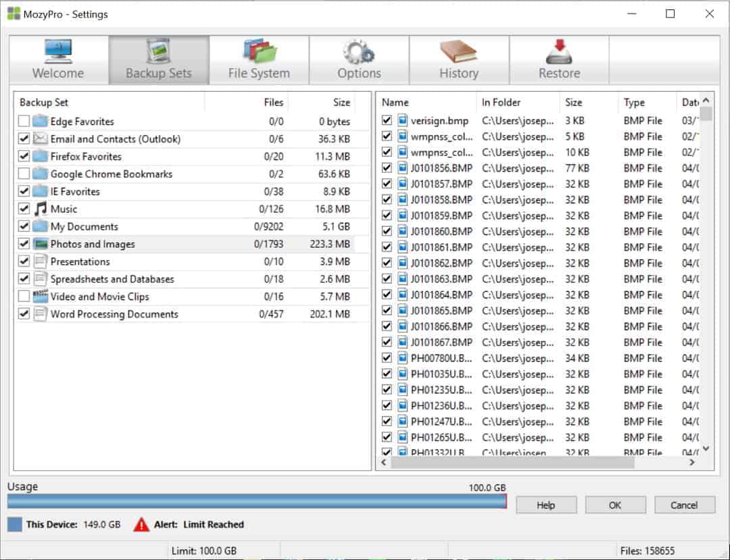
Task: Click the Spreadsheets and Databases document icon
Action: [41, 279]
